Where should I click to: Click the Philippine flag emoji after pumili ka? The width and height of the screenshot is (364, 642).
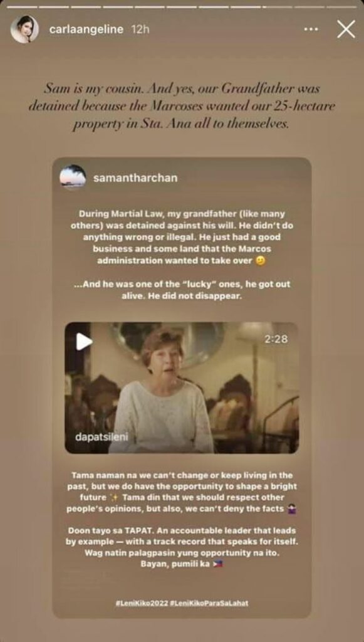pyautogui.click(x=219, y=564)
